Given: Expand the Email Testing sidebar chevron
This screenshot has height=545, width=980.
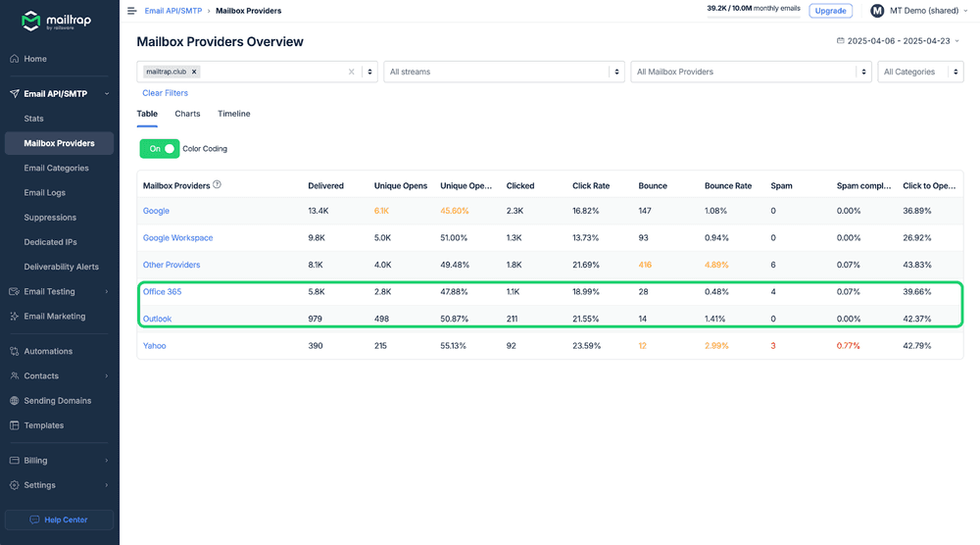Looking at the screenshot, I should click(107, 291).
